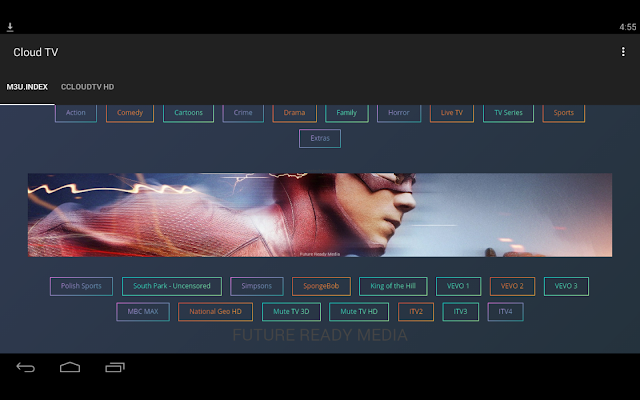Screen dimensions: 640x400
Task: Tap the download notification icon
Action: [x=10, y=27]
